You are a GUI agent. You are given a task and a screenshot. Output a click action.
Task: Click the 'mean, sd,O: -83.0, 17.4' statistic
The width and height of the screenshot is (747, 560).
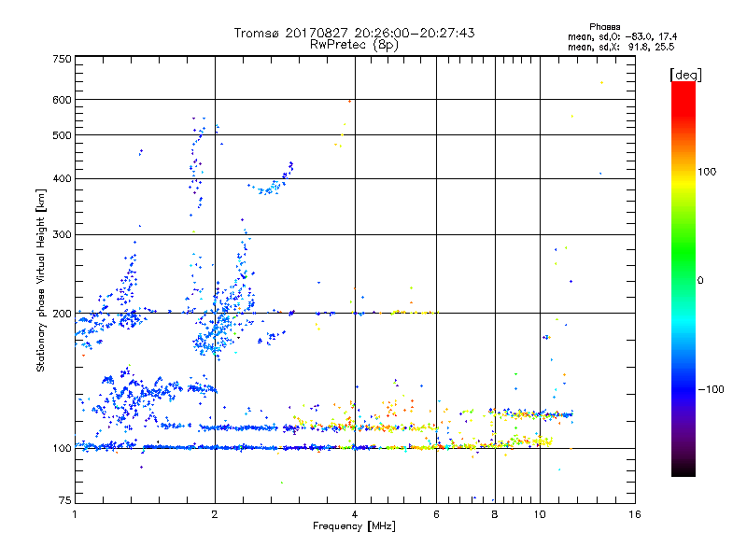click(x=622, y=36)
